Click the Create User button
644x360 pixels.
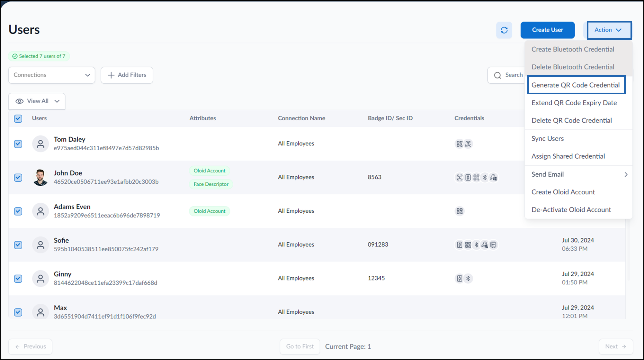point(547,30)
